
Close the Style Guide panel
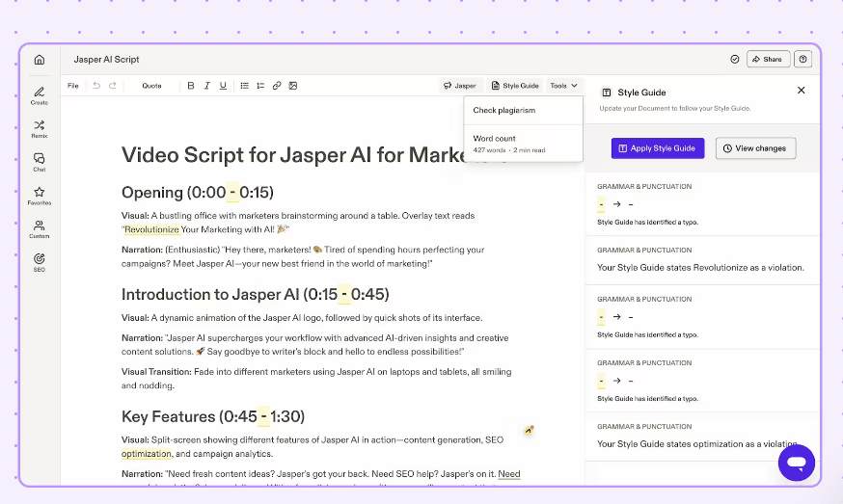coord(802,91)
